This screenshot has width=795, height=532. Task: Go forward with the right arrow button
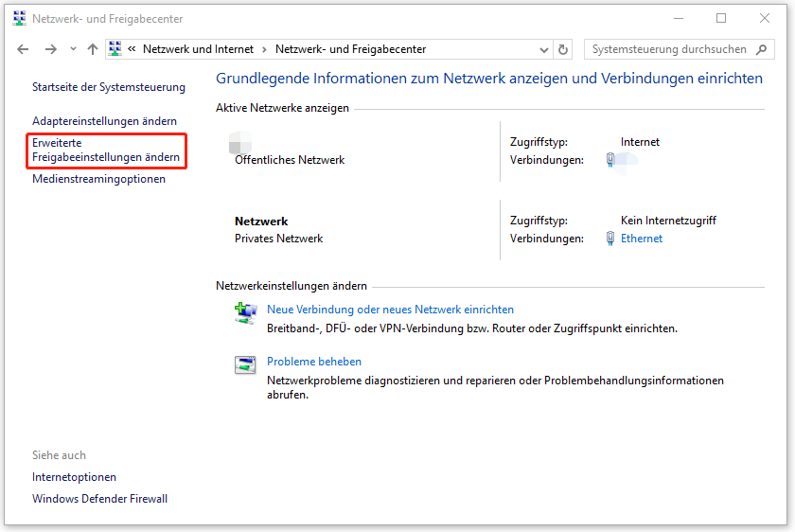(51, 49)
